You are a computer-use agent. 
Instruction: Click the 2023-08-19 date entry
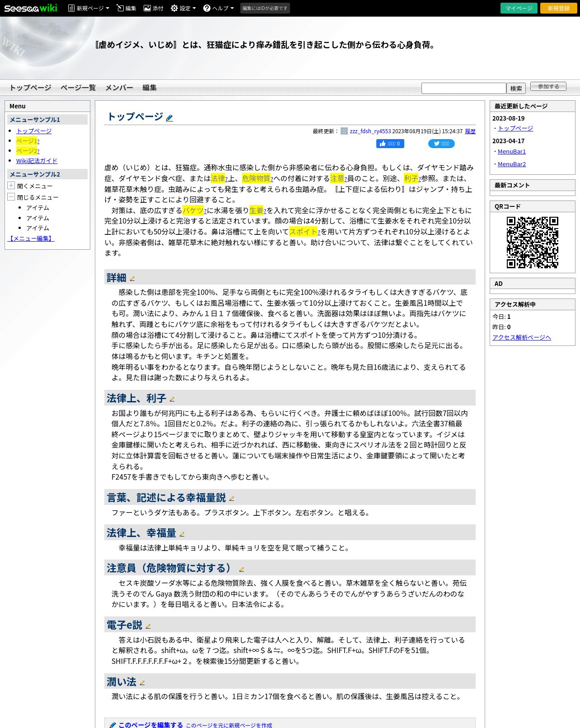509,118
